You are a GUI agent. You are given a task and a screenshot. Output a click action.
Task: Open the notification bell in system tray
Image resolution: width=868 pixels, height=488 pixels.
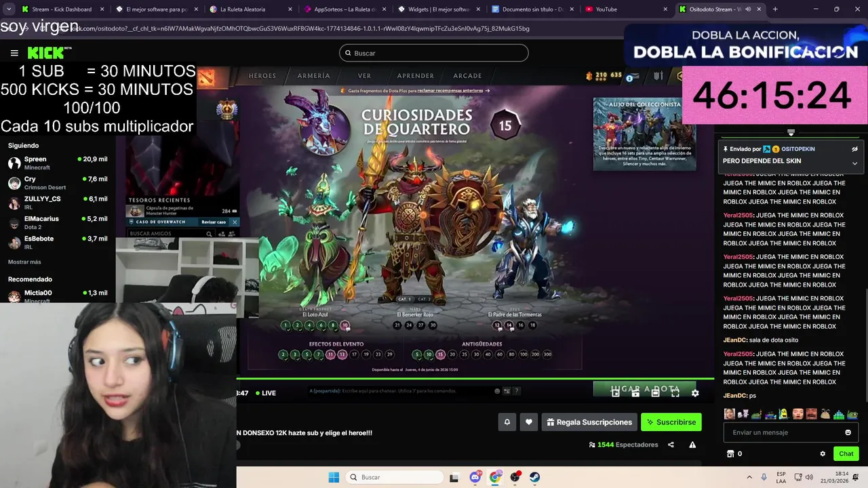click(x=856, y=477)
